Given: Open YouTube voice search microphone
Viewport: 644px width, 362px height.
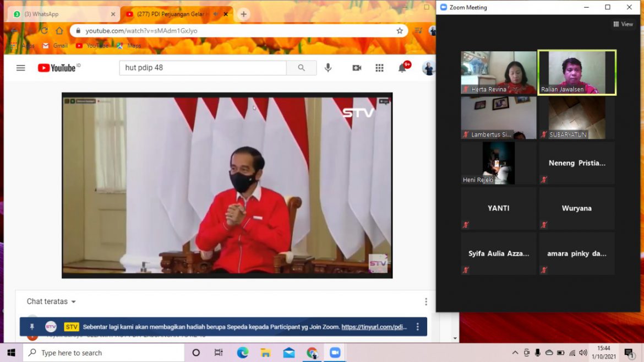Looking at the screenshot, I should (328, 68).
